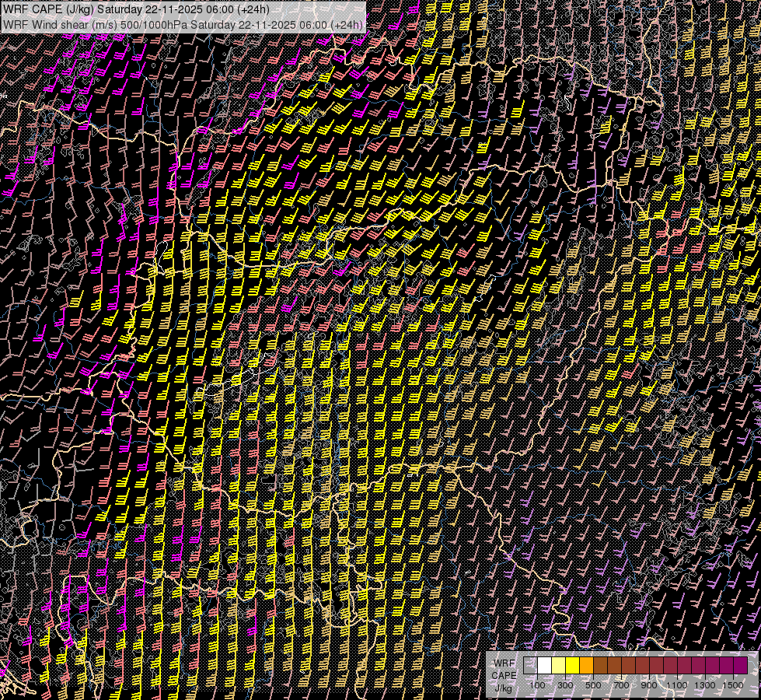The height and width of the screenshot is (700, 761).
Task: Click the transparent gray first legend swatch
Action: 530,665
